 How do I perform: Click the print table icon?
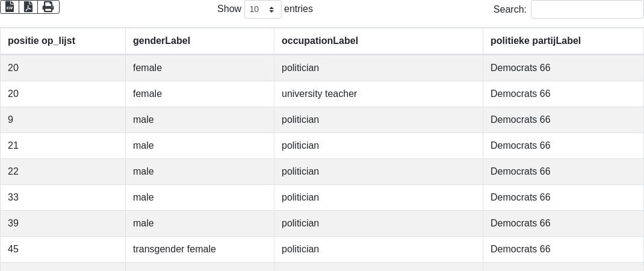pos(48,7)
